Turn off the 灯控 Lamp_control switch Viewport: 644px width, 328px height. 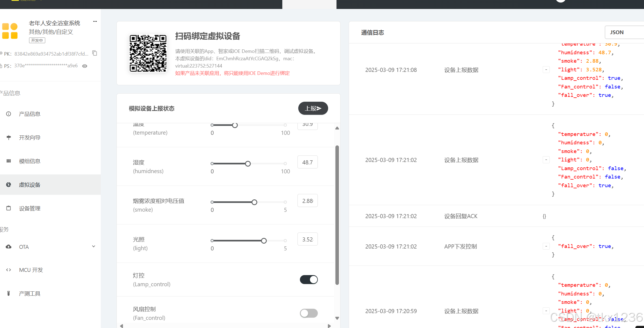[x=309, y=279]
